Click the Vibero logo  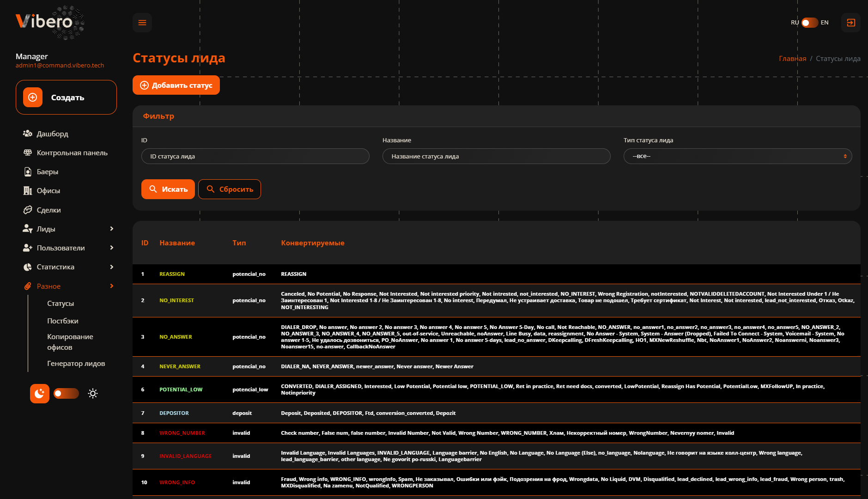coord(50,22)
